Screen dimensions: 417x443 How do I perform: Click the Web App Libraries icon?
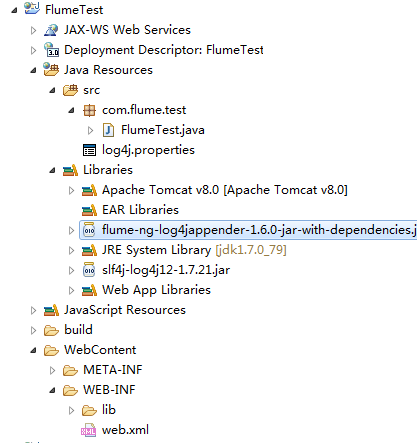[89, 290]
